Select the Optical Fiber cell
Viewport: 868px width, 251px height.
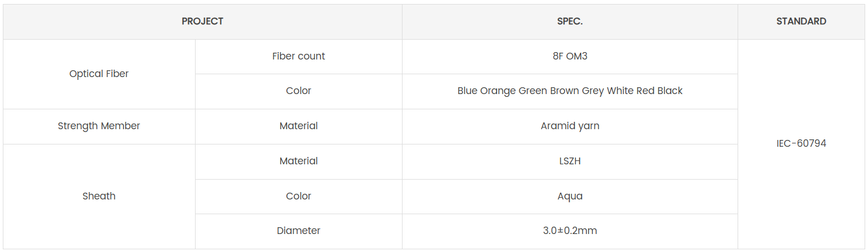point(99,74)
